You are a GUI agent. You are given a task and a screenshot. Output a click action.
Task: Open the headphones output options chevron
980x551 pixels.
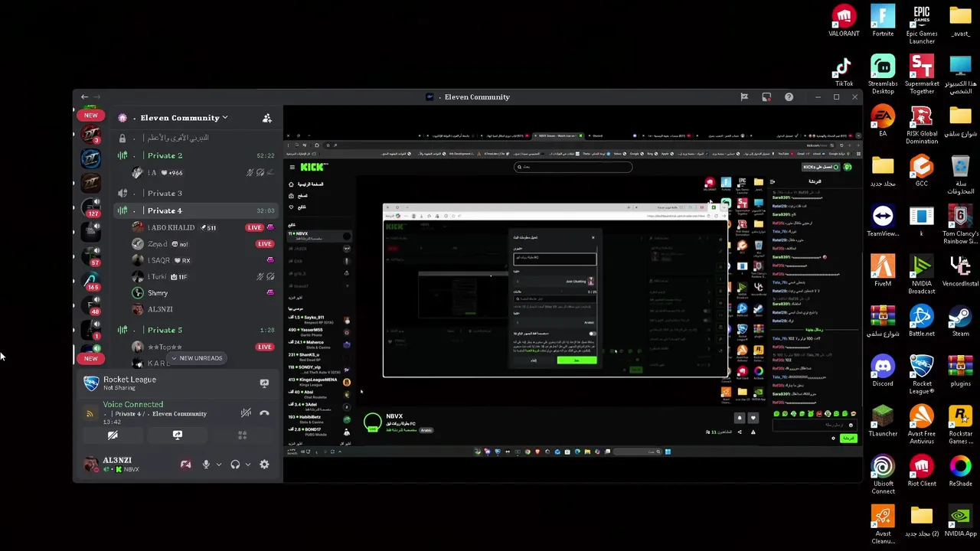(247, 465)
